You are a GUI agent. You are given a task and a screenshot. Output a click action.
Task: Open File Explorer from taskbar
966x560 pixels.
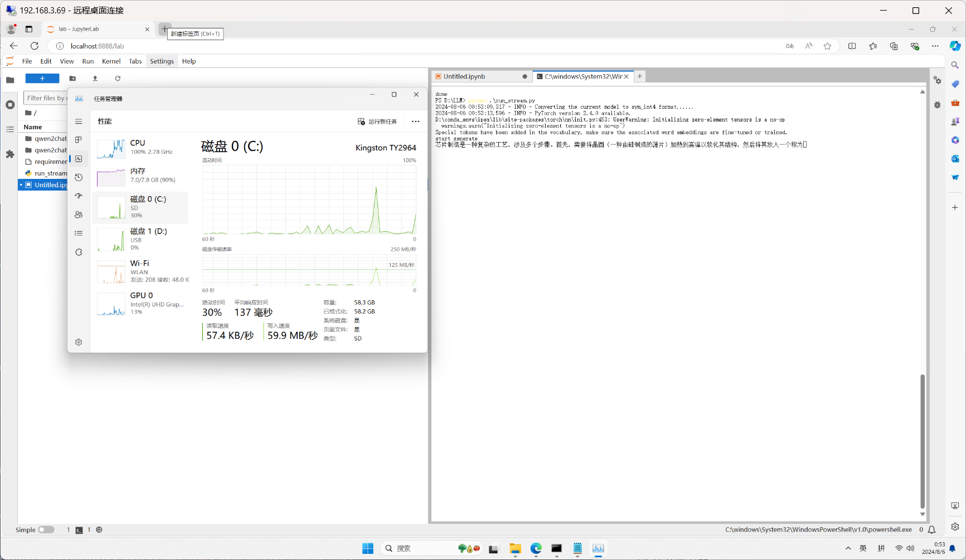click(x=515, y=548)
